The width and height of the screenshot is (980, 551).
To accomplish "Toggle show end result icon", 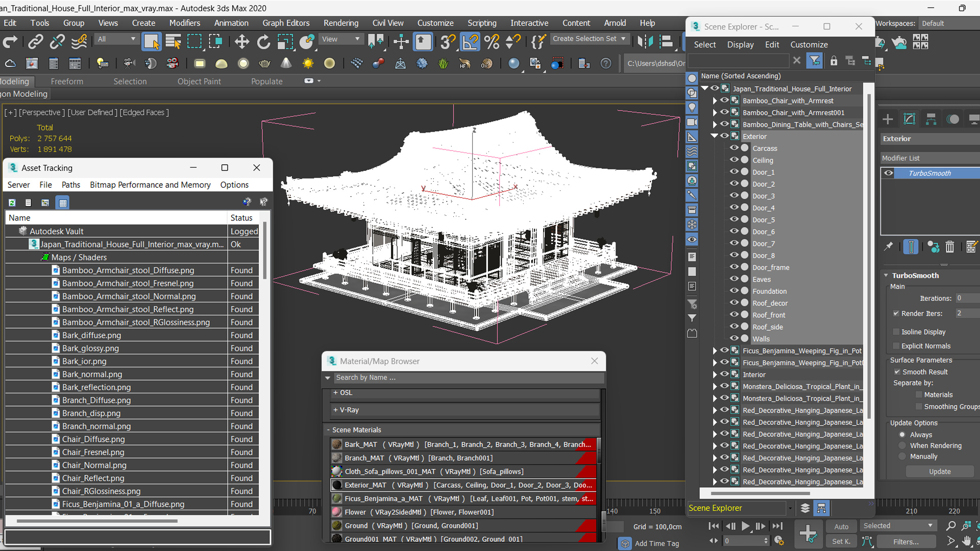I will pos(911,247).
